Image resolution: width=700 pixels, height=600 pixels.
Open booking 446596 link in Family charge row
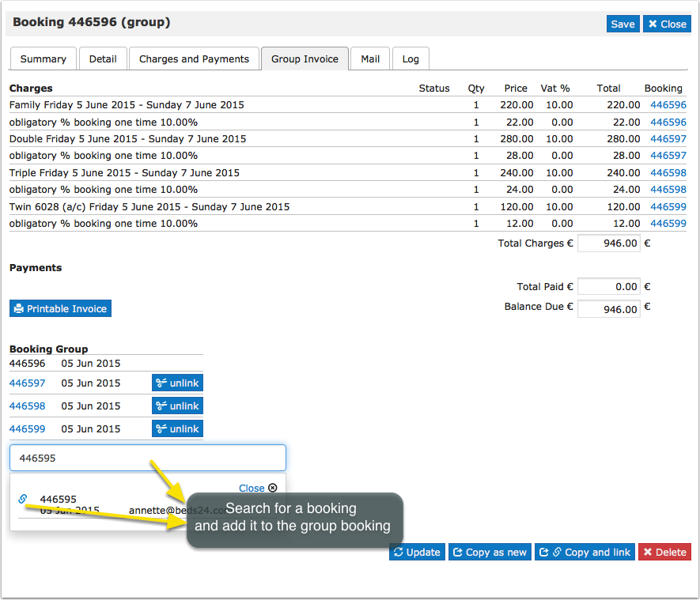[668, 105]
